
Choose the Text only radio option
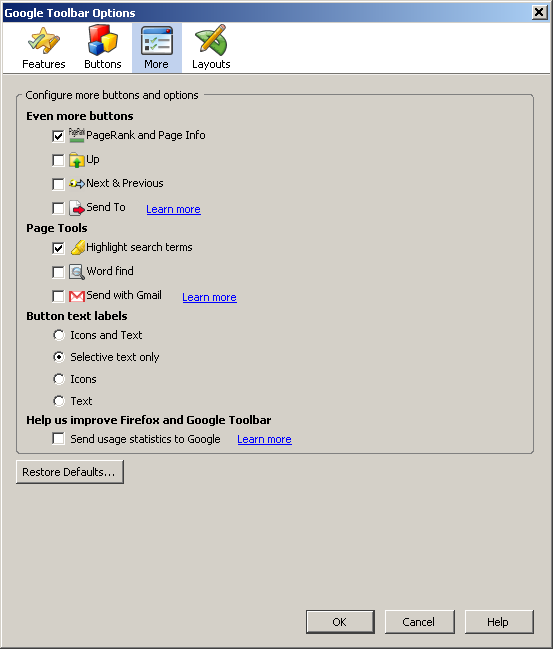tap(59, 401)
